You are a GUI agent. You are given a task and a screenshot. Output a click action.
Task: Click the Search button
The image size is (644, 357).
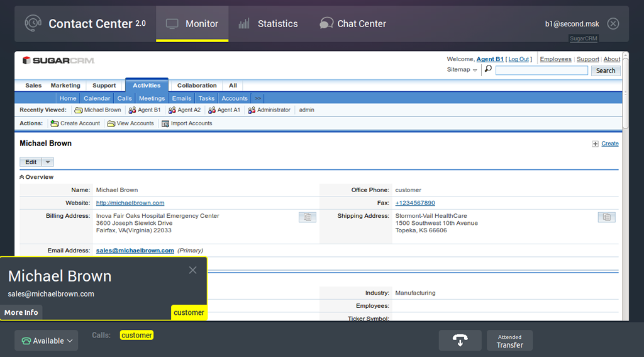pyautogui.click(x=606, y=71)
